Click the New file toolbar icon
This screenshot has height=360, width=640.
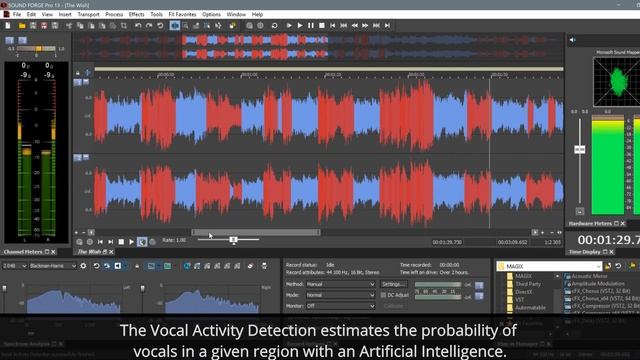8,25
